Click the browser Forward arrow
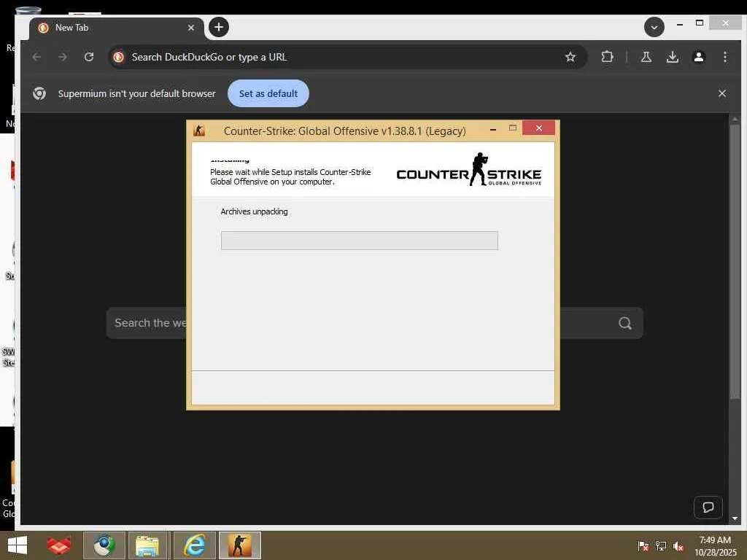The image size is (747, 560). pos(63,57)
